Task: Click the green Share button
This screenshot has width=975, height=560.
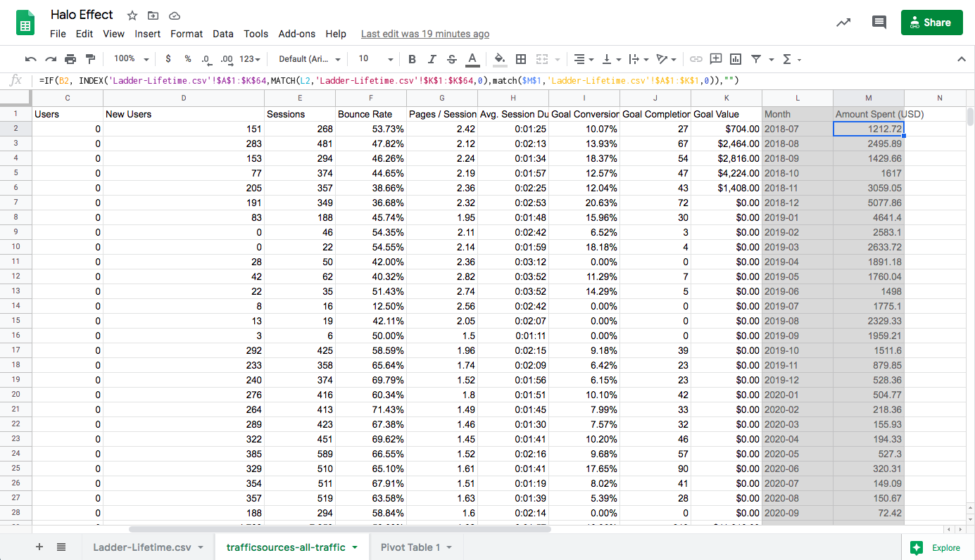Action: (931, 23)
